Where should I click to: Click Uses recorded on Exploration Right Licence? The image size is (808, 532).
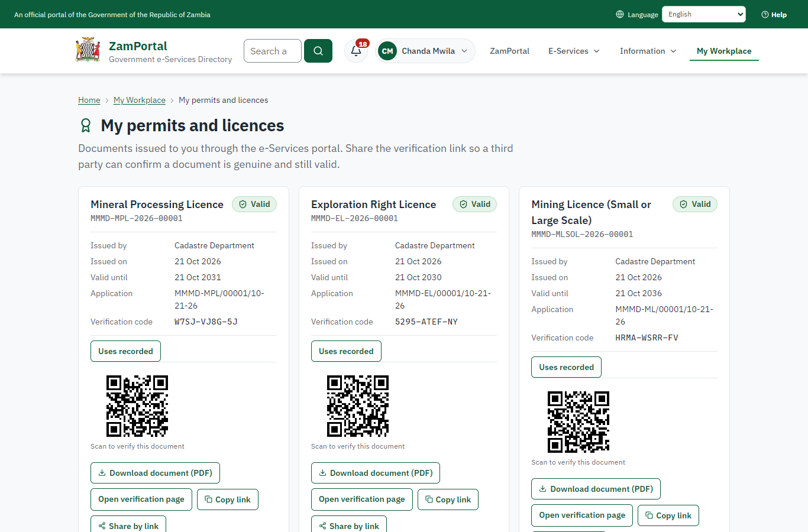pos(346,351)
